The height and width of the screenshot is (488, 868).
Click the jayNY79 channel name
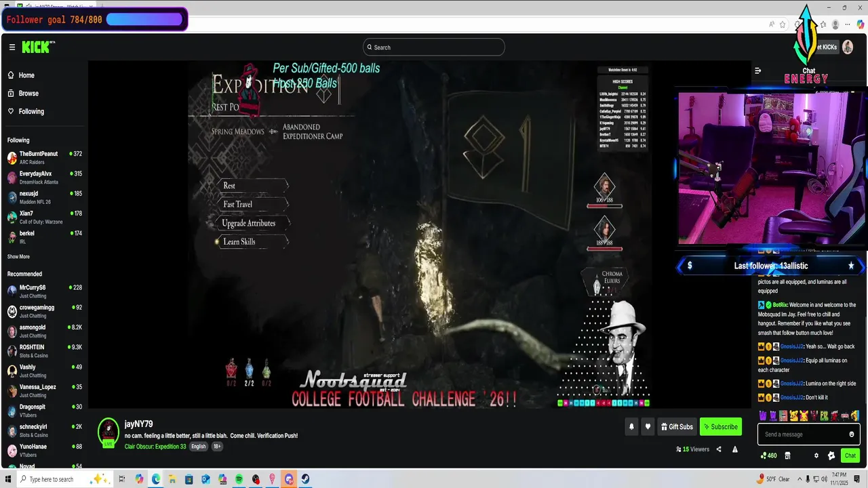138,424
